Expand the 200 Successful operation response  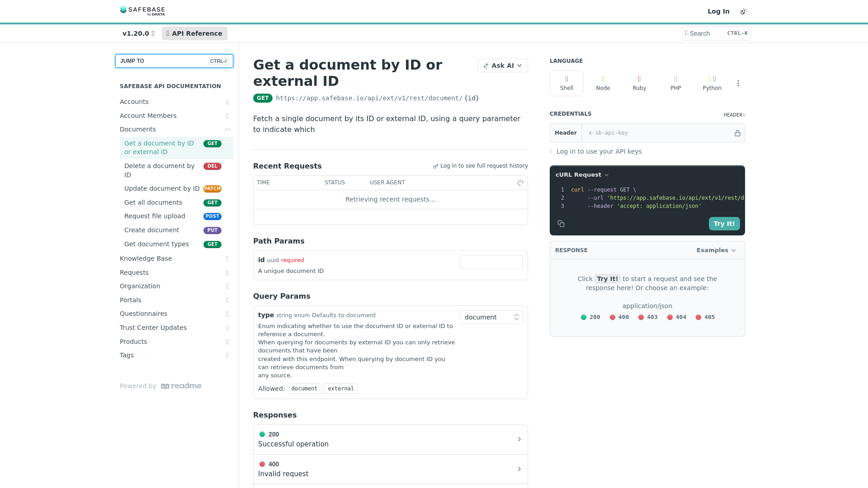391,439
